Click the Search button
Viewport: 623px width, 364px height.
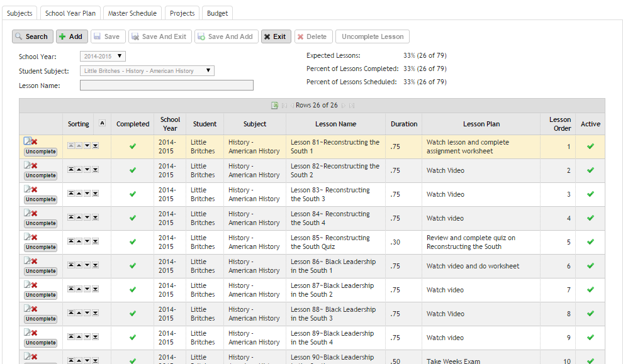[x=33, y=36]
